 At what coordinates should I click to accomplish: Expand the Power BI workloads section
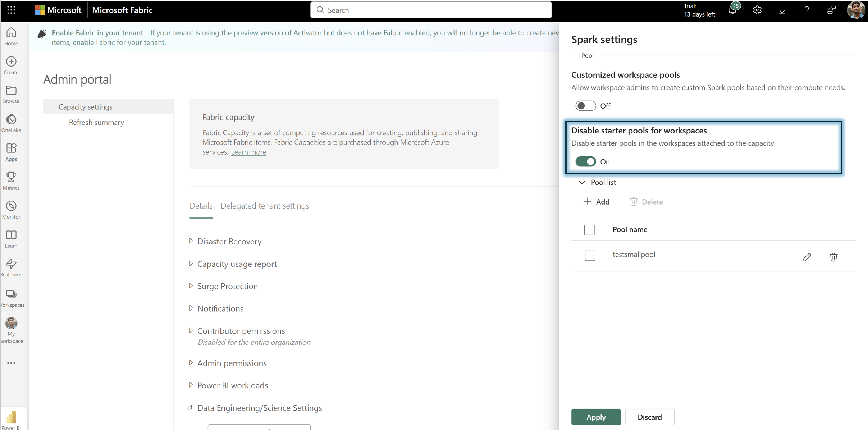[191, 385]
